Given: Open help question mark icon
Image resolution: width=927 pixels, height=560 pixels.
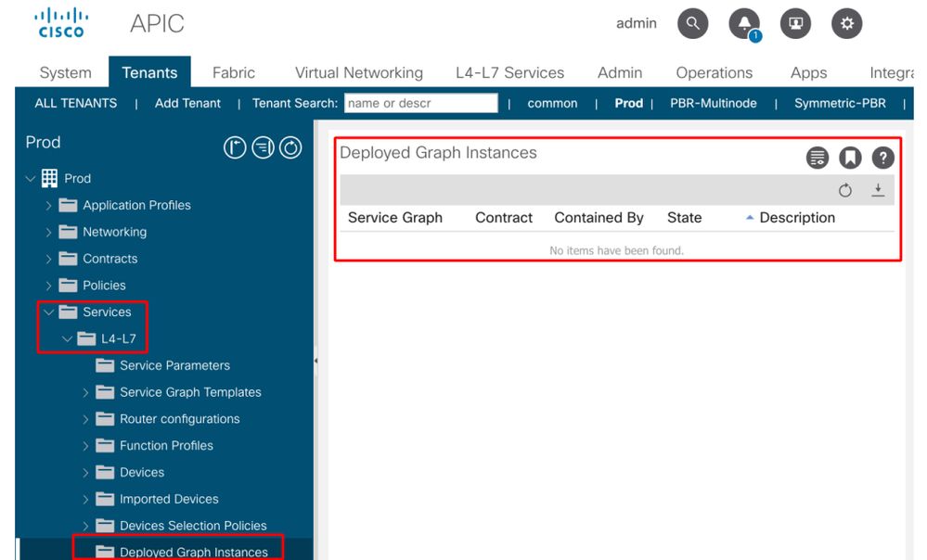Looking at the screenshot, I should pyautogui.click(x=882, y=158).
